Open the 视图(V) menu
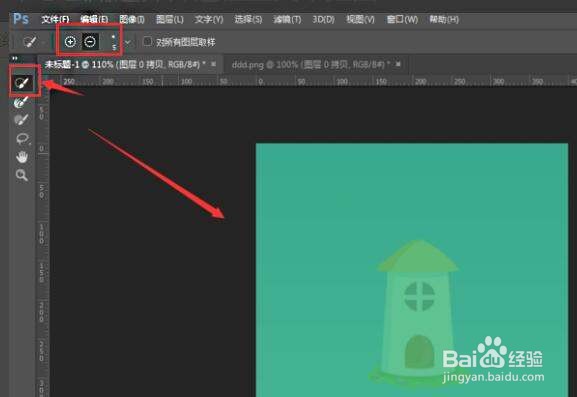577x397 pixels. tap(360, 19)
